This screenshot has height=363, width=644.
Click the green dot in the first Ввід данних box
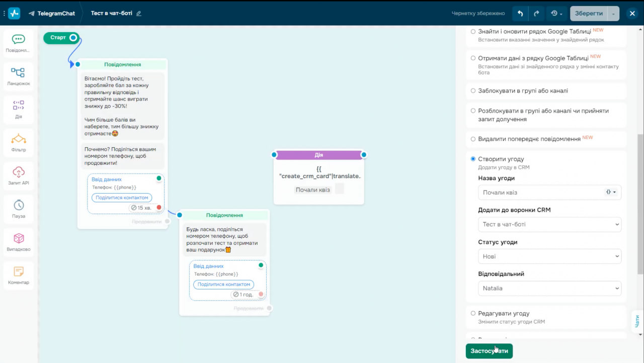tap(159, 178)
